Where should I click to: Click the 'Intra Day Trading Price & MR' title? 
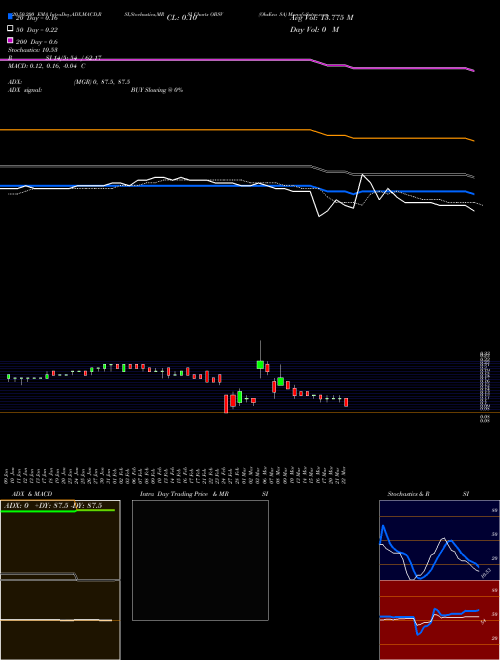tap(184, 494)
